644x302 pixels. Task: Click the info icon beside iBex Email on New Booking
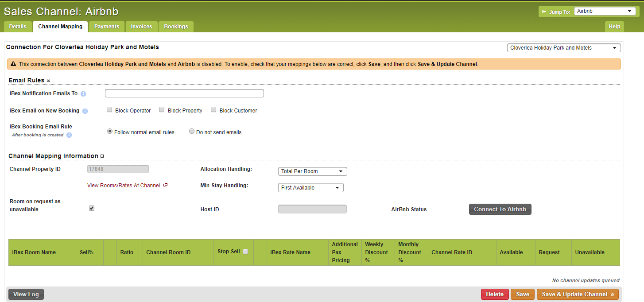pos(85,111)
